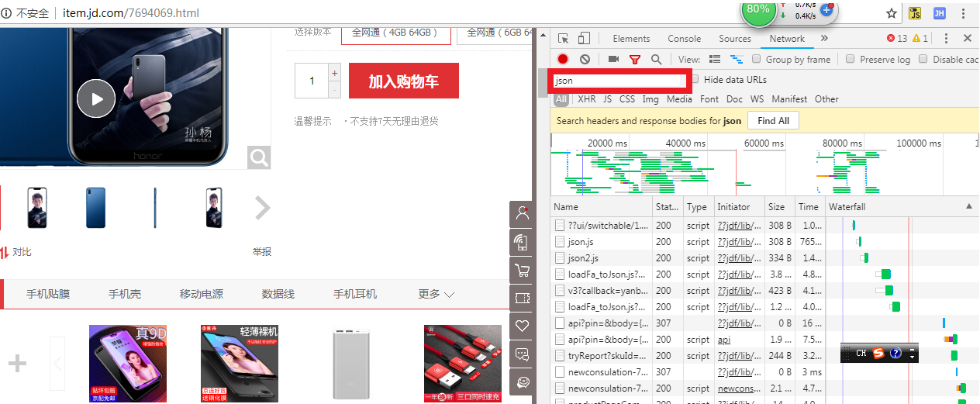Show more DevTools tabs chevron
980x404 pixels.
pyautogui.click(x=823, y=38)
